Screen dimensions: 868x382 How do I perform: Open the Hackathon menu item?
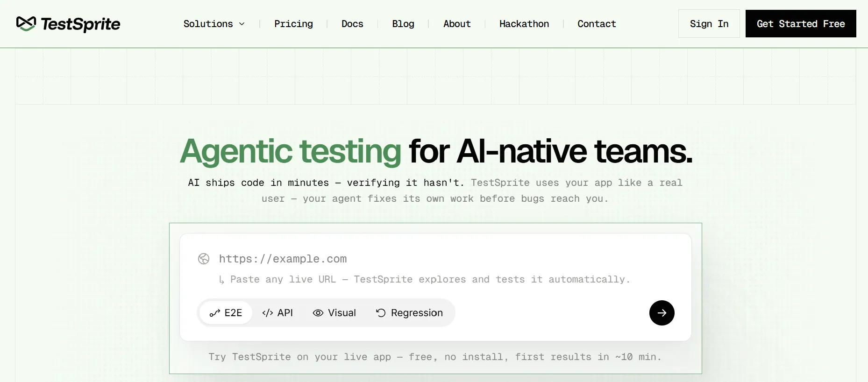point(524,24)
